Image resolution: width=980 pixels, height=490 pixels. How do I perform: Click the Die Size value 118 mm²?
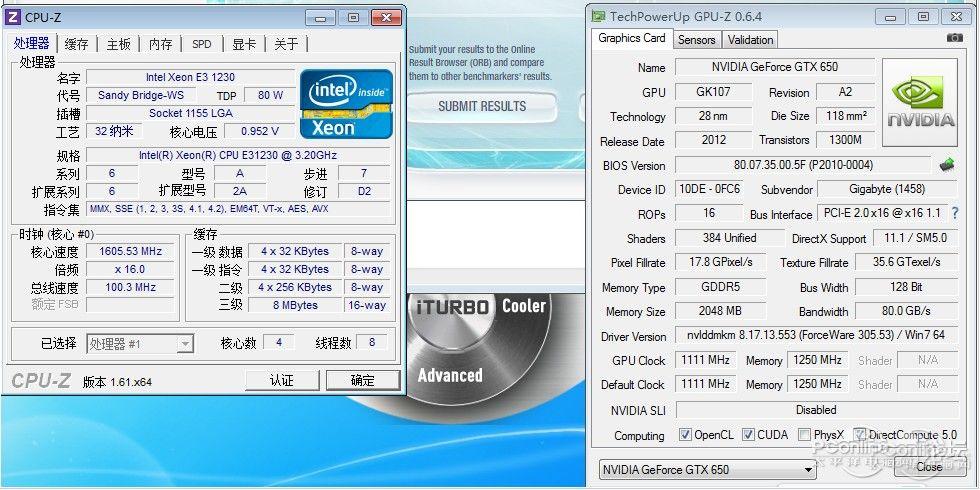[x=846, y=116]
